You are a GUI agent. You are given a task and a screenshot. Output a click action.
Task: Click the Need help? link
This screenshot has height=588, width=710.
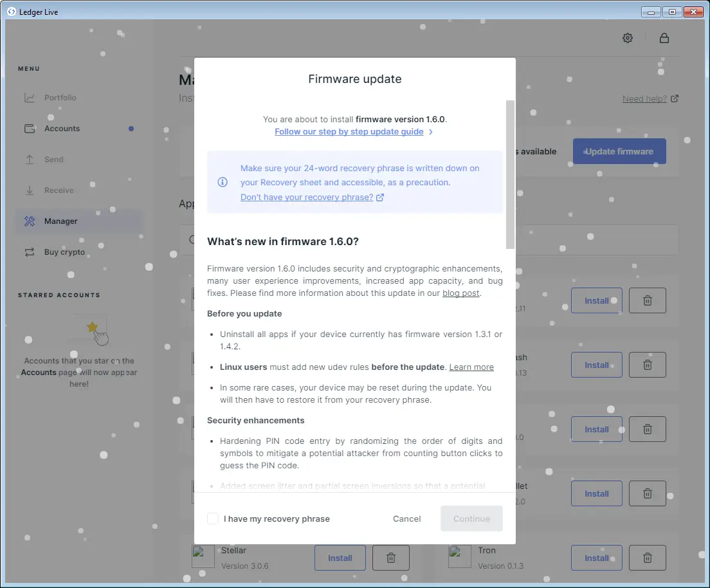click(x=644, y=99)
